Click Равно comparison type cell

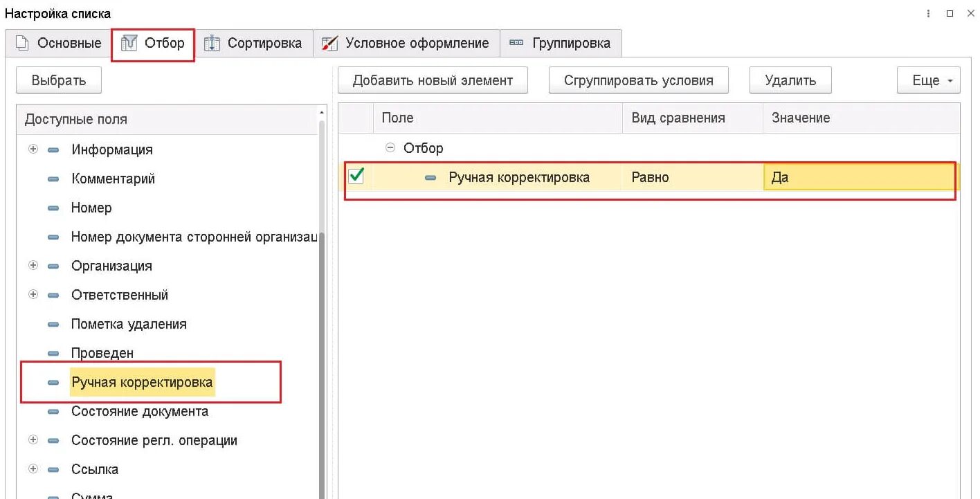693,177
